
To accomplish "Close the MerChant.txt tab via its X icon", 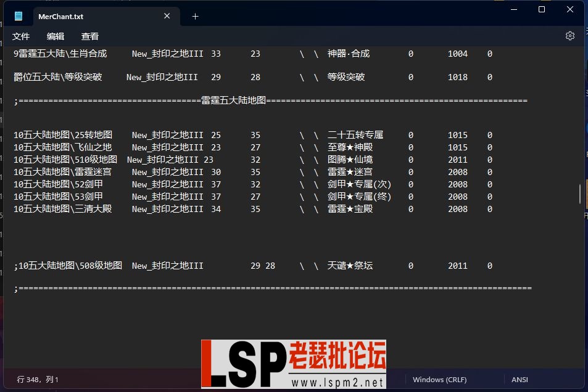I will (166, 15).
